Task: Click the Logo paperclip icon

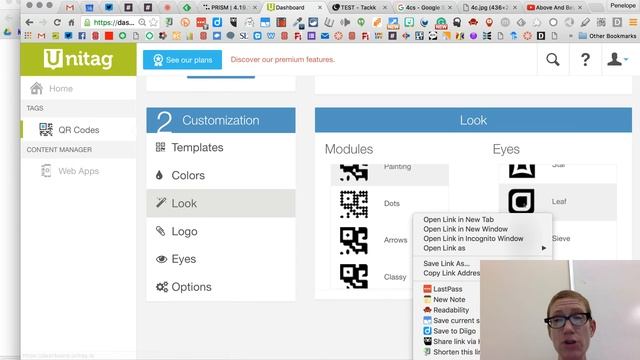Action: click(x=160, y=231)
